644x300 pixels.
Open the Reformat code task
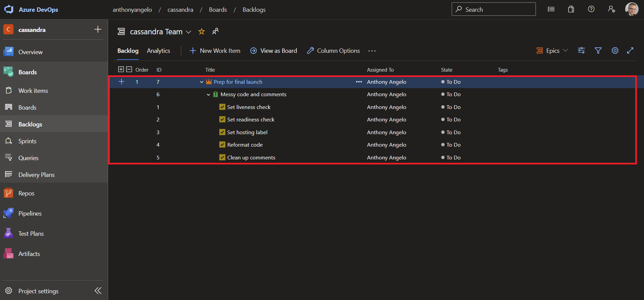click(245, 145)
